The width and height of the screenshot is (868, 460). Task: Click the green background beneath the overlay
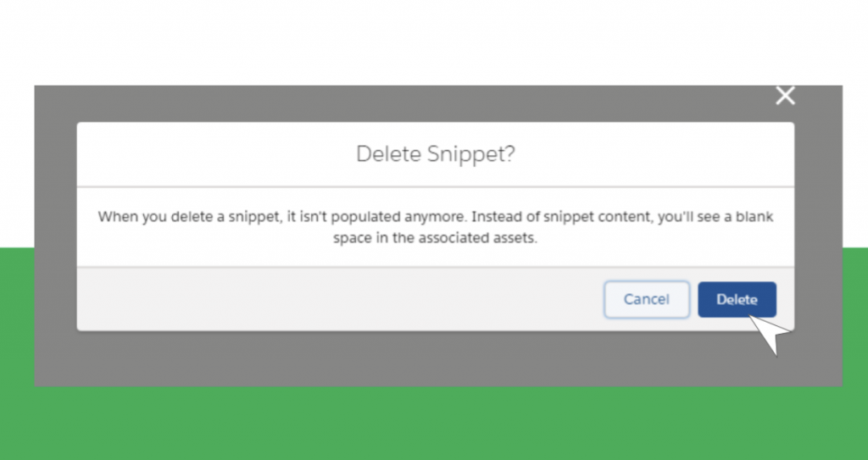434,423
